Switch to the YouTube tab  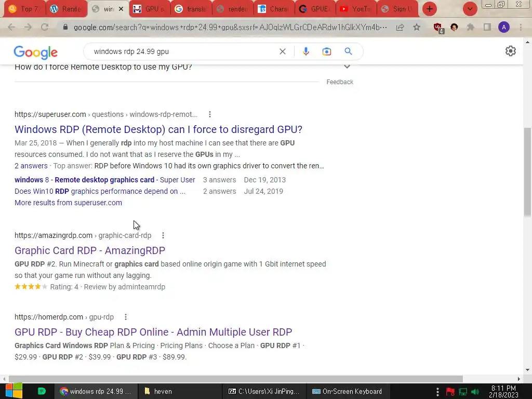356,9
